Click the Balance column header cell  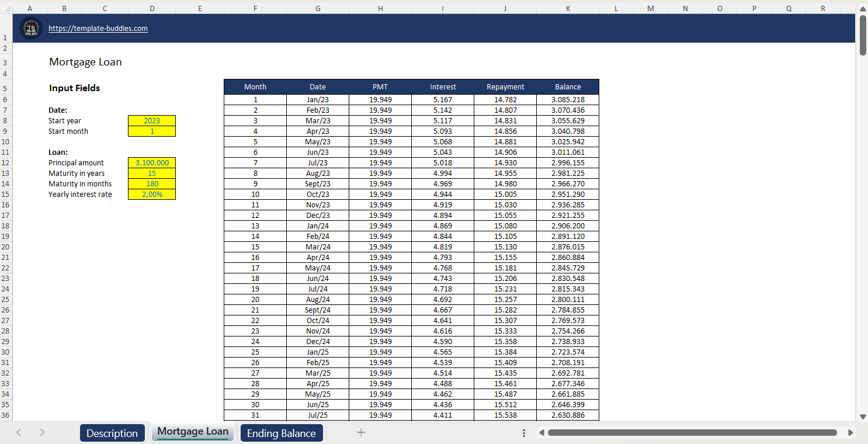[x=568, y=86]
